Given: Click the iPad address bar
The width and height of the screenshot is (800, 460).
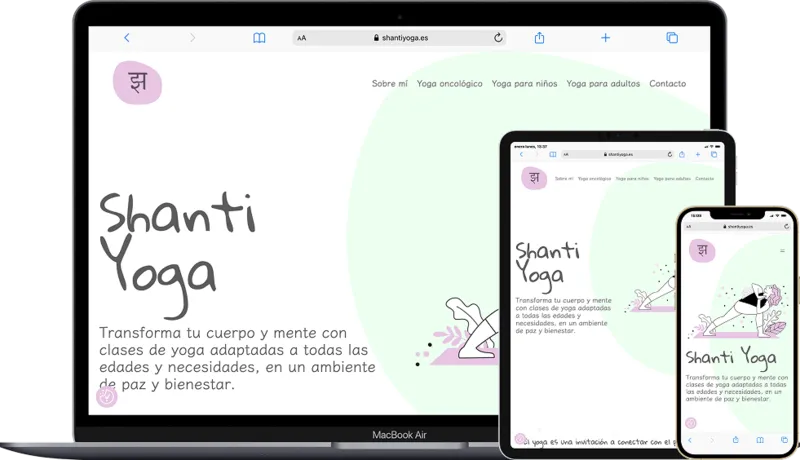Looking at the screenshot, I should 617,154.
